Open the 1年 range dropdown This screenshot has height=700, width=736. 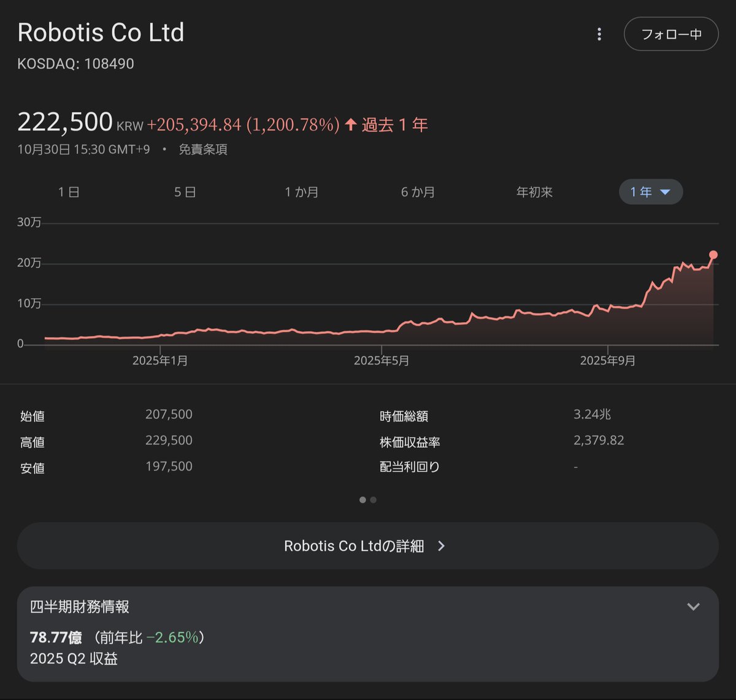[x=651, y=192]
